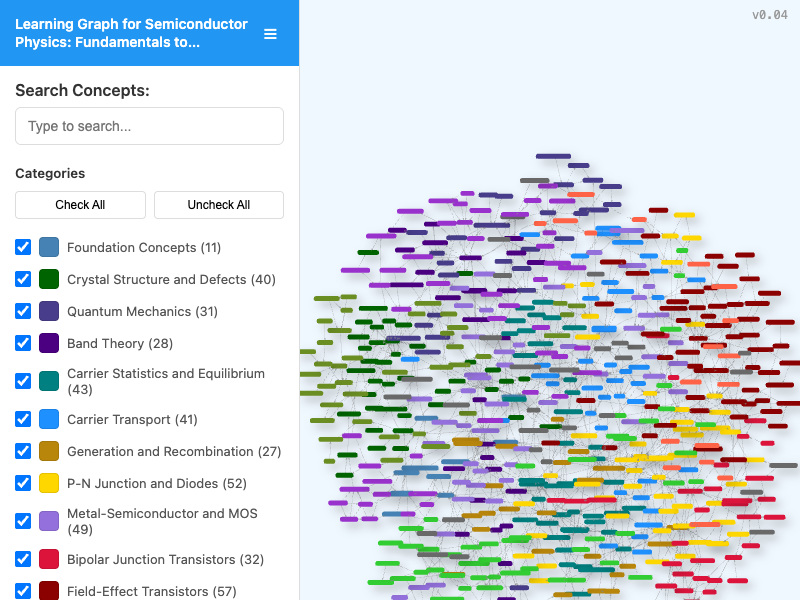Click P-N Junction and Diodes (52) label

point(157,483)
